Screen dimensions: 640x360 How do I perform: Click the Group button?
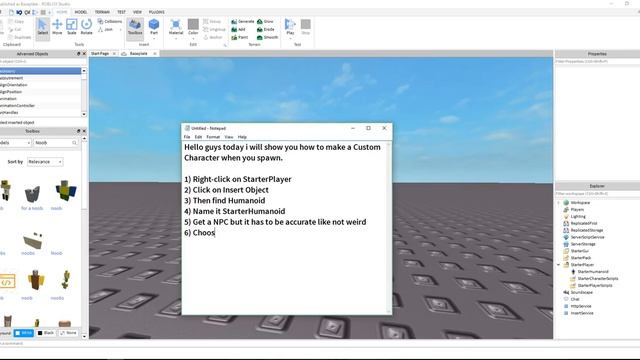212,21
